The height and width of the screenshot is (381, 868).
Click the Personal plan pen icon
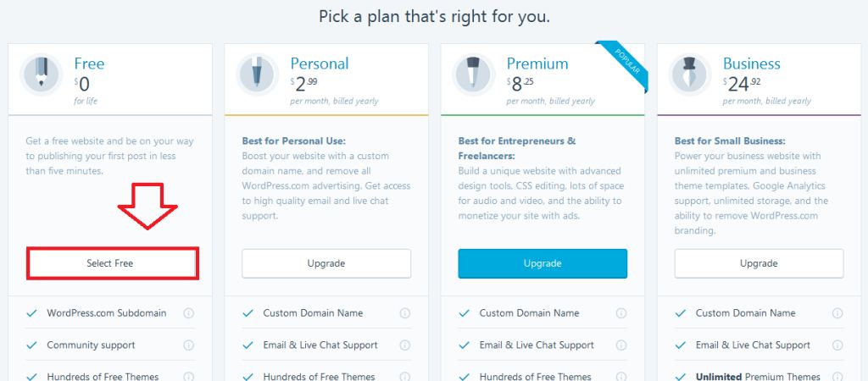(x=258, y=75)
